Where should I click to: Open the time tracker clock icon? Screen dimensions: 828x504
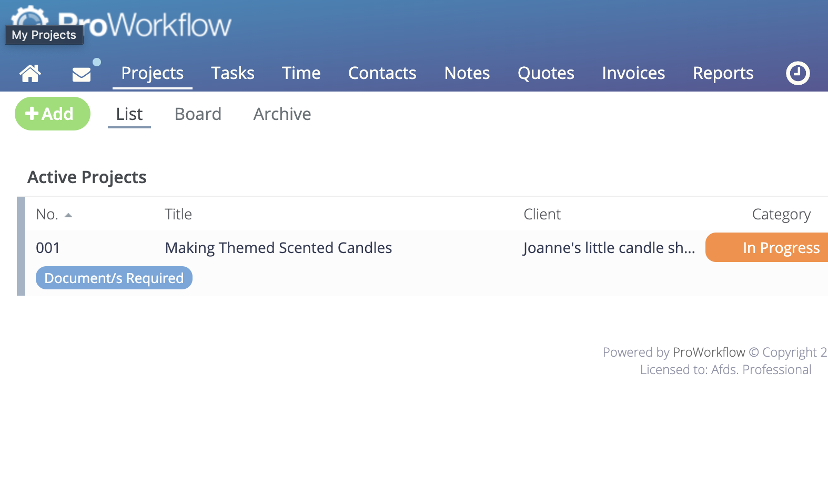[797, 73]
